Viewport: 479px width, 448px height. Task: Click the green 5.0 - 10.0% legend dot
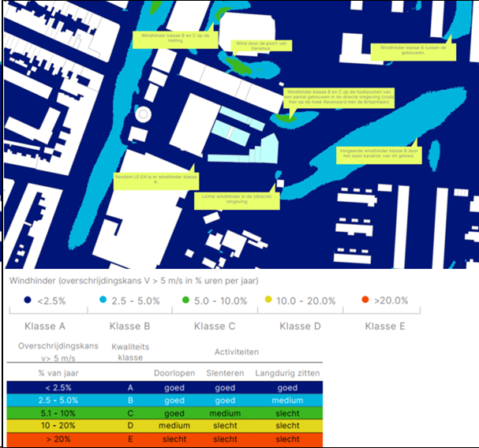(185, 300)
